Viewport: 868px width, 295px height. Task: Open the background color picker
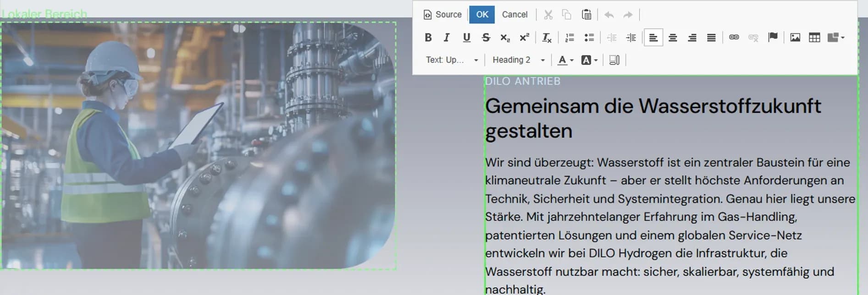pos(589,60)
